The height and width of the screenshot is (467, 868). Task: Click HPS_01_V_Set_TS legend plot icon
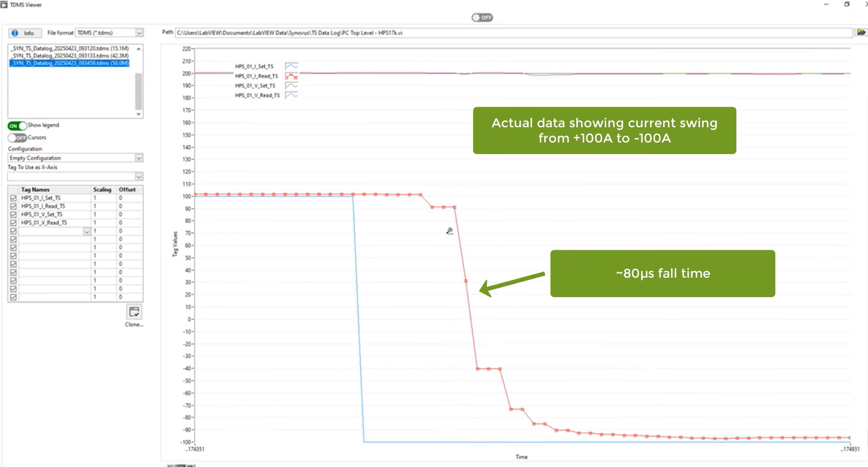[292, 85]
